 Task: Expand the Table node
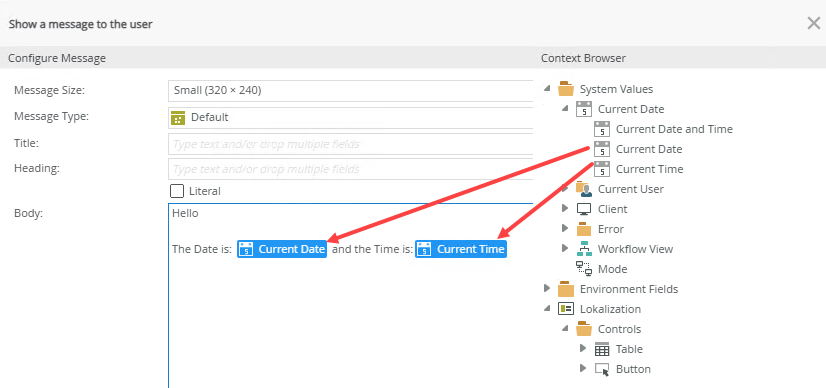(x=583, y=349)
